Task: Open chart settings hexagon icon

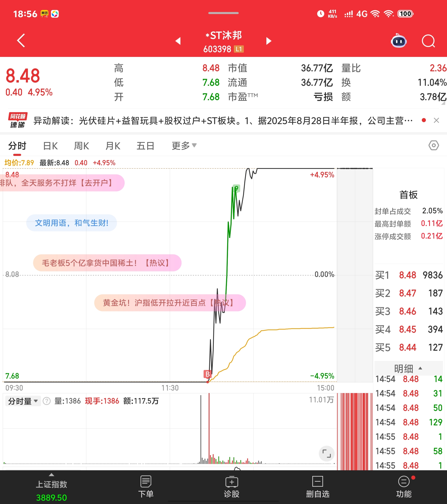Action: coord(433,145)
